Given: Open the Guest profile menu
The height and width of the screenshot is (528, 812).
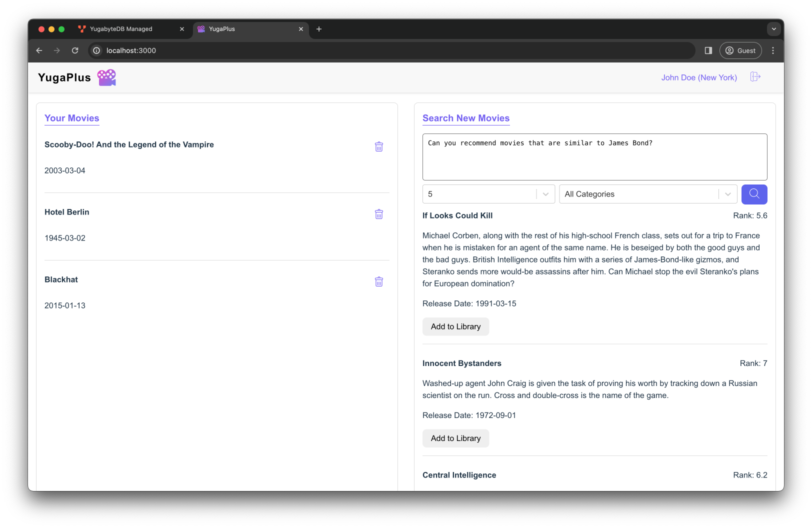Looking at the screenshot, I should tap(740, 50).
